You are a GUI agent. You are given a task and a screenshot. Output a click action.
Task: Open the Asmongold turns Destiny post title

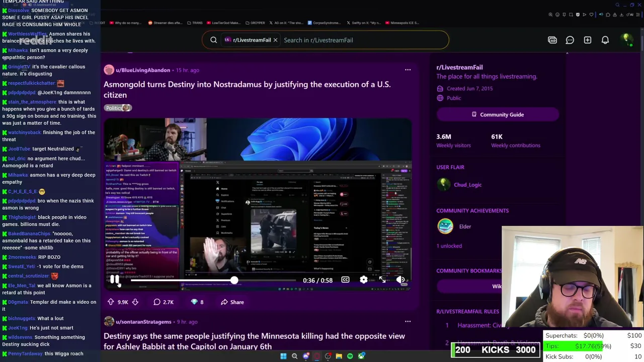tap(247, 89)
